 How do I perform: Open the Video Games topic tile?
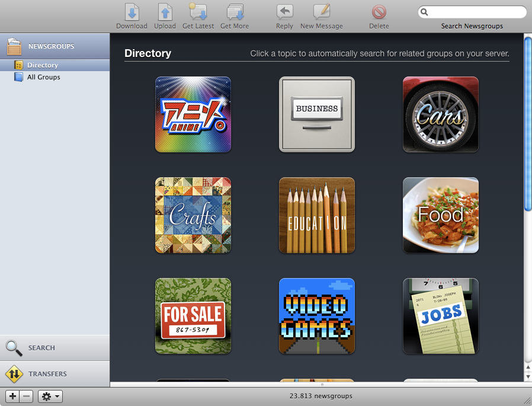(317, 316)
